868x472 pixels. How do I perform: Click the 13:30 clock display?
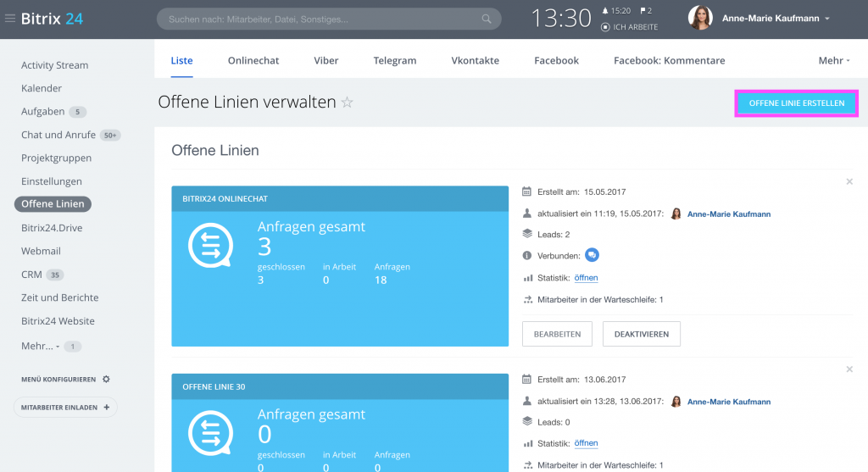(561, 19)
